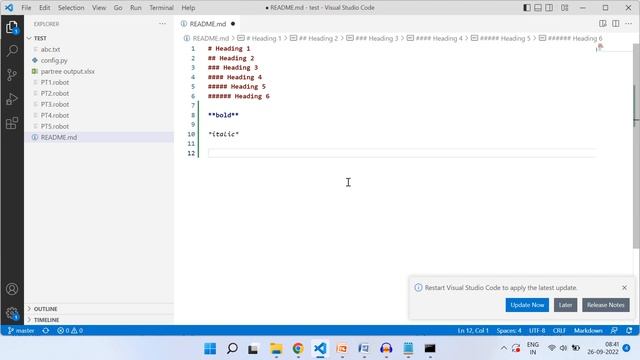The height and width of the screenshot is (360, 640).
Task: Open the View menu
Action: coord(99,8)
